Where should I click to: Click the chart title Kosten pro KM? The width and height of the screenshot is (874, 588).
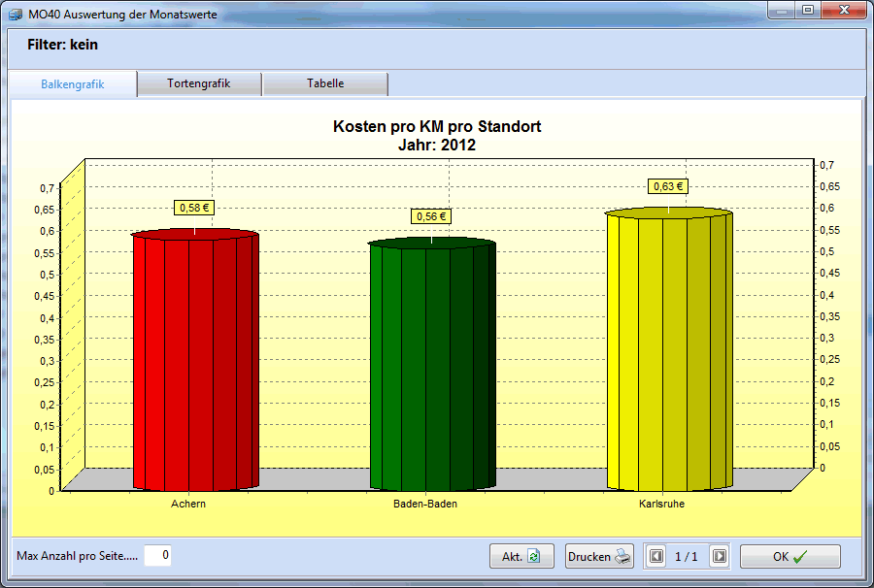click(436, 126)
